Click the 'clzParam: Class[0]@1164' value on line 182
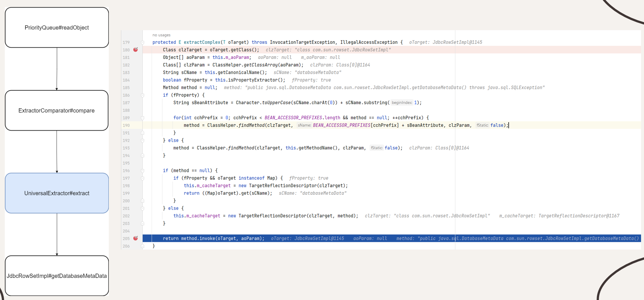This screenshot has width=644, height=300. click(340, 65)
